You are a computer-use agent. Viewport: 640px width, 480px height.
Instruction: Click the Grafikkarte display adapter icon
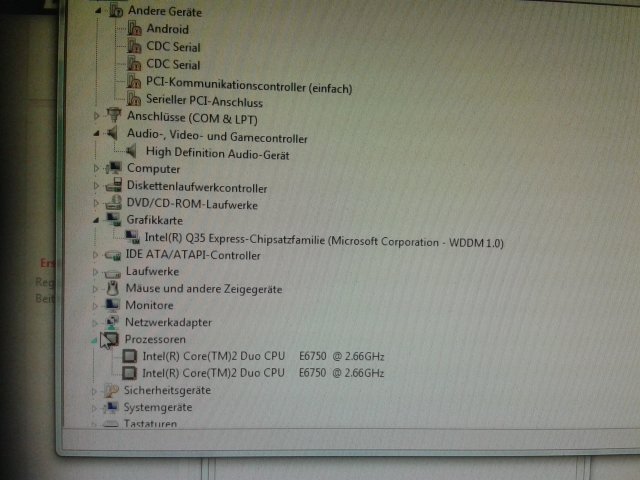pyautogui.click(x=113, y=219)
